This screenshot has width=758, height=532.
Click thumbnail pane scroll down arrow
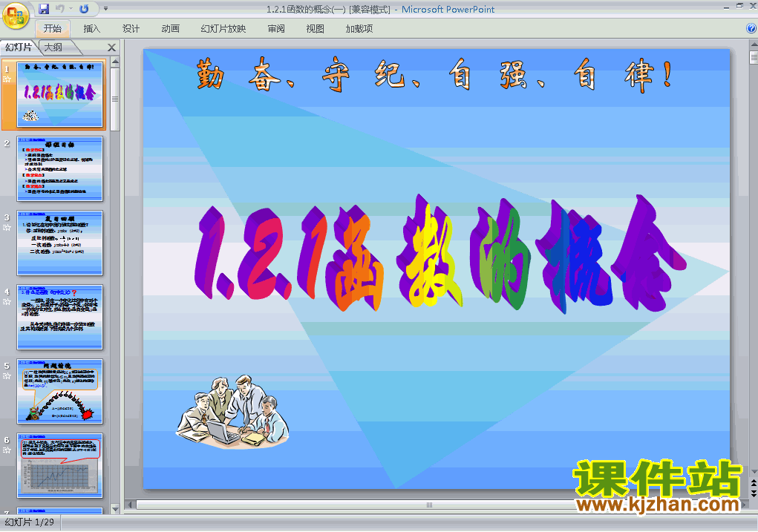point(115,509)
